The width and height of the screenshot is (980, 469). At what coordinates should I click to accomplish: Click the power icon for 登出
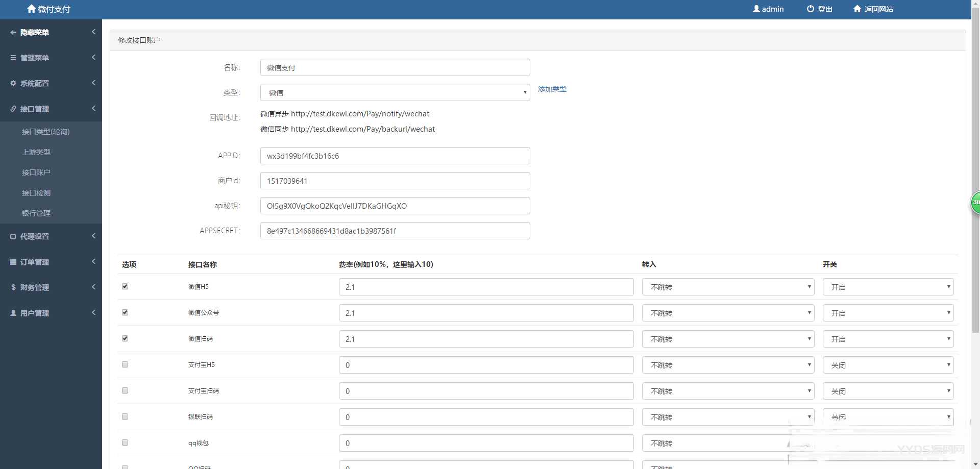[810, 9]
